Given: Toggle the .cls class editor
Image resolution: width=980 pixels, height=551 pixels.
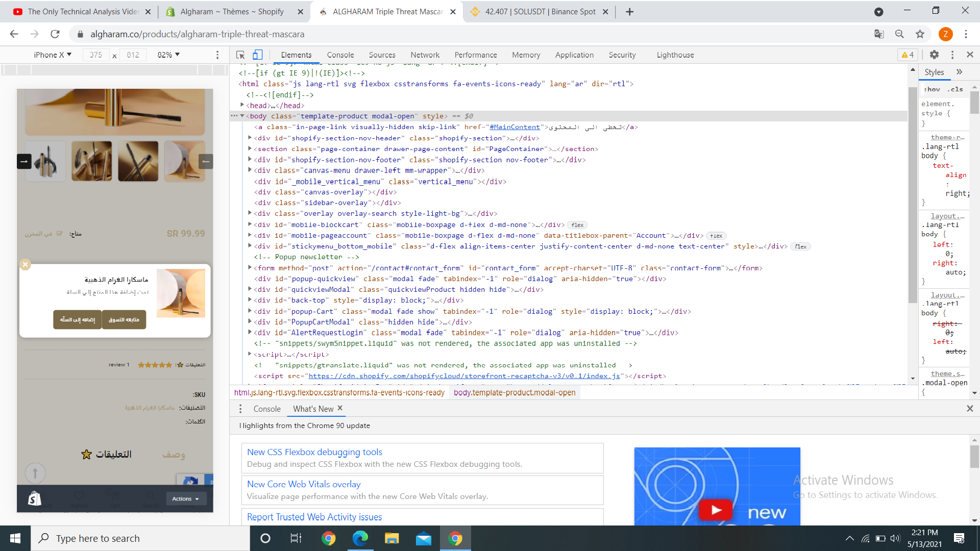Looking at the screenshot, I should pyautogui.click(x=955, y=89).
